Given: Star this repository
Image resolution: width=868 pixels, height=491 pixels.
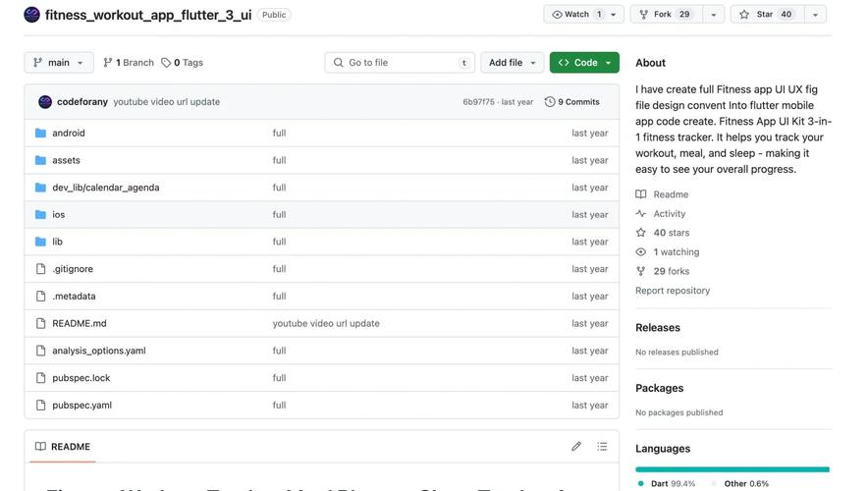Looking at the screenshot, I should point(767,15).
